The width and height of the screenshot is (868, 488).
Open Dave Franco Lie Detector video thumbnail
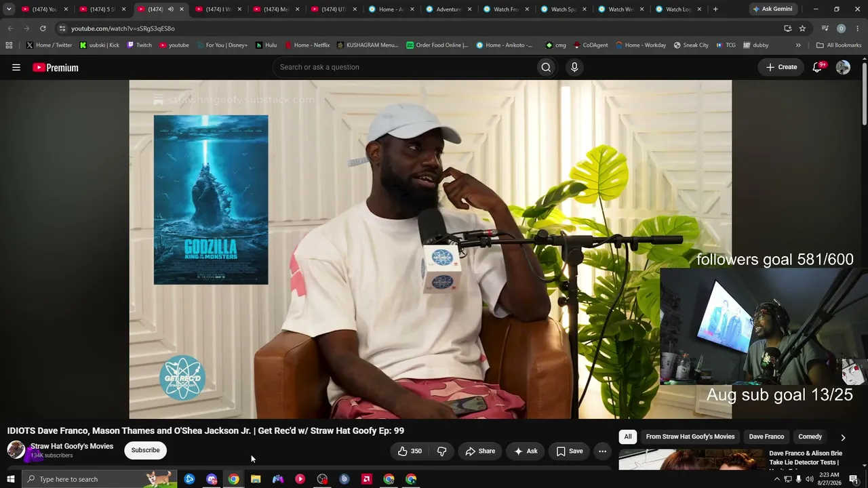(690, 460)
